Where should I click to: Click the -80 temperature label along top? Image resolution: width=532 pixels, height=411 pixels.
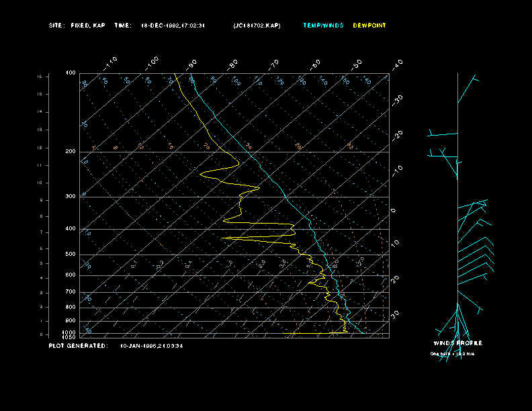point(233,64)
